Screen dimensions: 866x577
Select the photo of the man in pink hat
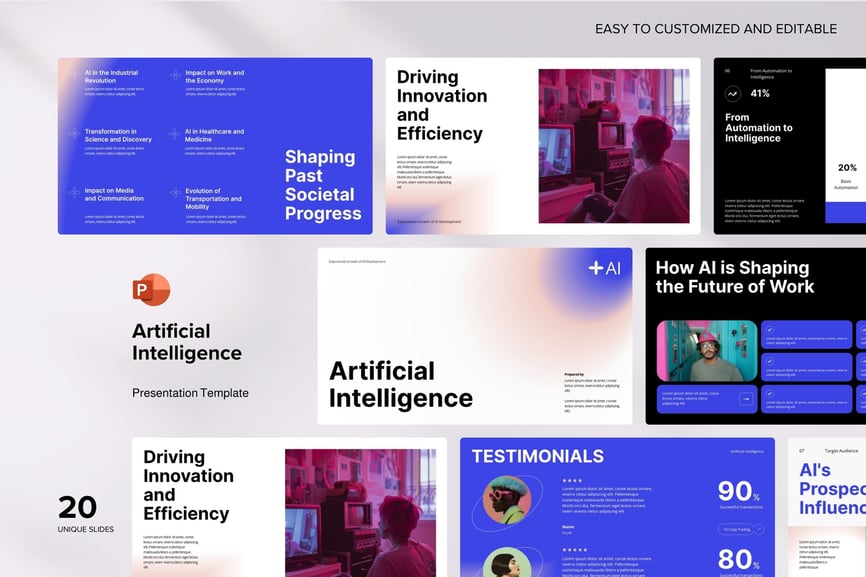[x=706, y=351]
